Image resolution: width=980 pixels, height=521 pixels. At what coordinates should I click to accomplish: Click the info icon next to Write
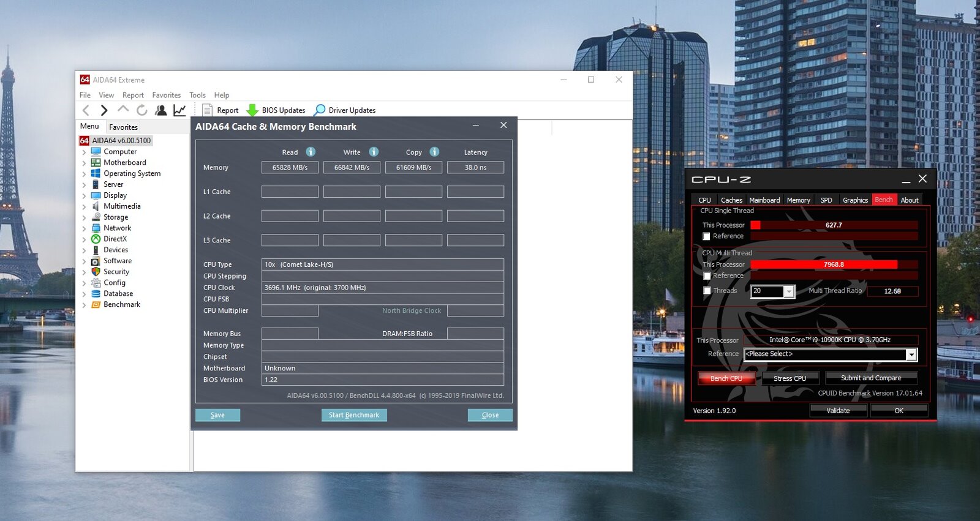coord(374,152)
